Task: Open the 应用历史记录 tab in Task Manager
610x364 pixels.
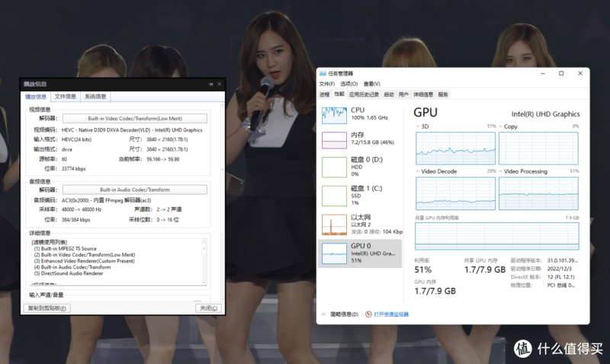Action: pyautogui.click(x=364, y=94)
